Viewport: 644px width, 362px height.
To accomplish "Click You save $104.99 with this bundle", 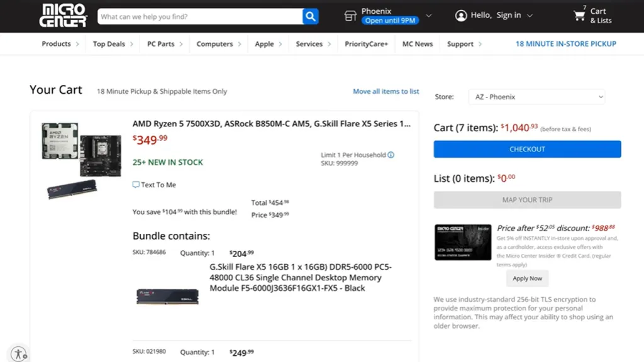I will tap(184, 212).
